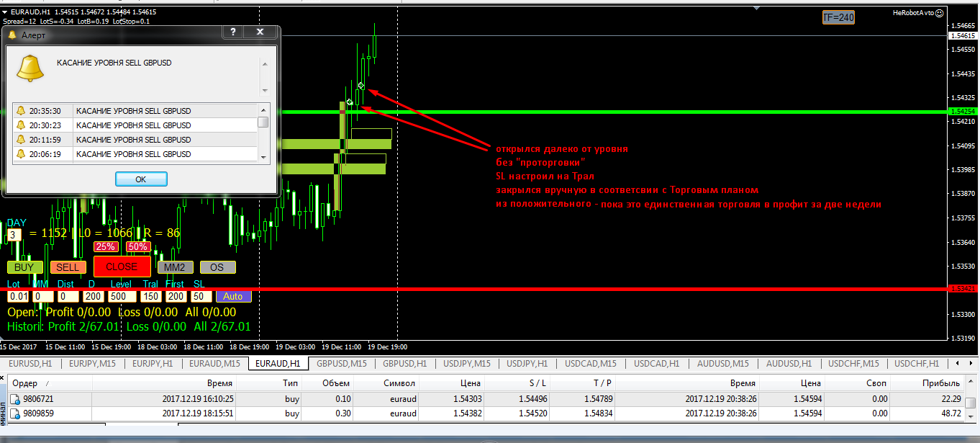Screen dimensions: 980x443
Task: Click order icon for 9809859
Action: coord(14,413)
